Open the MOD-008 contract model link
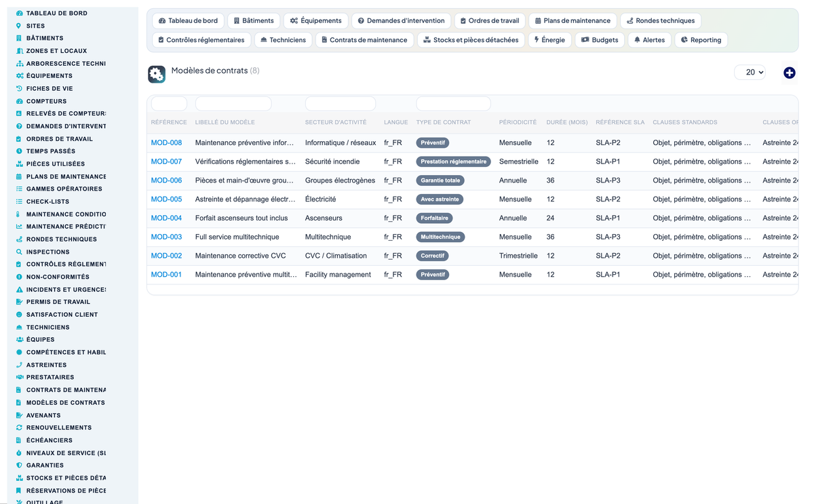 (x=166, y=143)
